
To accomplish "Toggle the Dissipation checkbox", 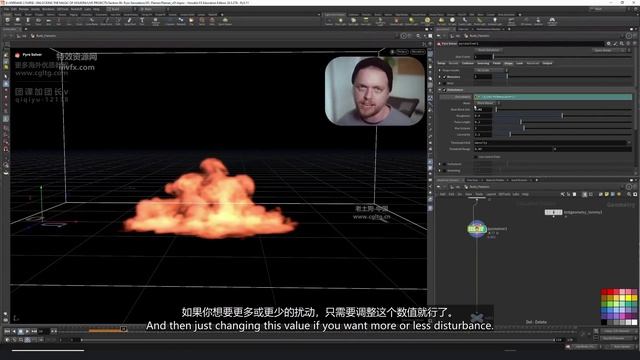I will point(444,77).
